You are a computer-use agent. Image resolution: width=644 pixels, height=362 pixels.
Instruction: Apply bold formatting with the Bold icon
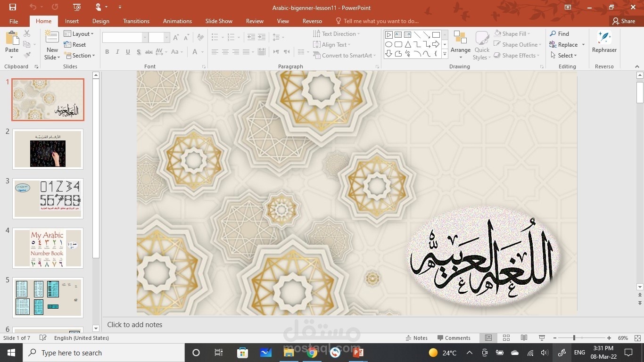click(x=107, y=52)
